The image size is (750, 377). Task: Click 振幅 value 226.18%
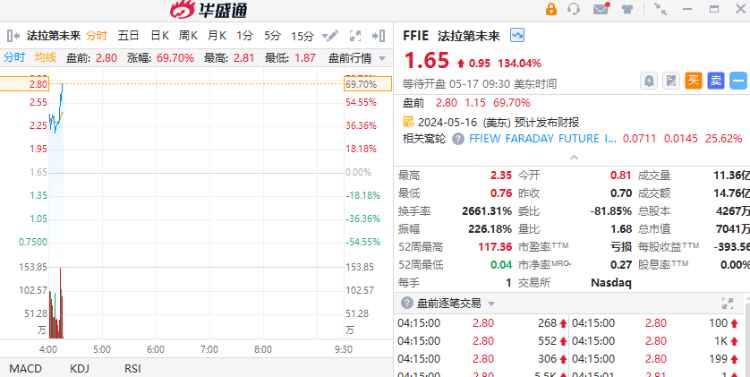[x=490, y=229]
